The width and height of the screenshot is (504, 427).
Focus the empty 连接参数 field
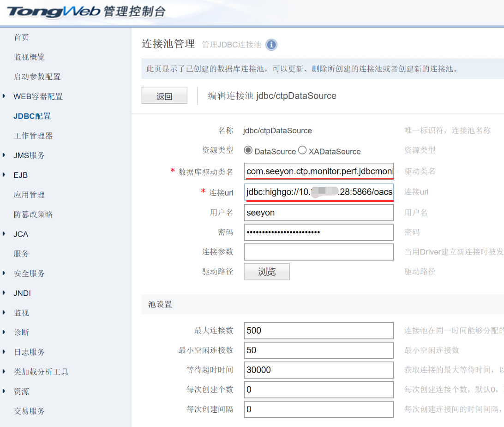[318, 252]
